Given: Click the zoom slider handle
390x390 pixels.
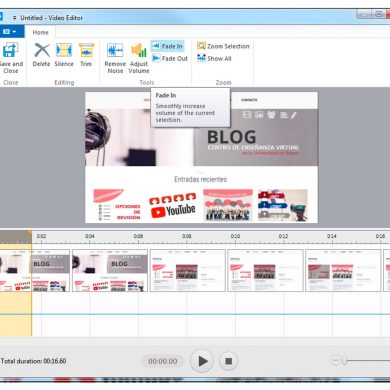Looking at the screenshot, I should (x=345, y=360).
